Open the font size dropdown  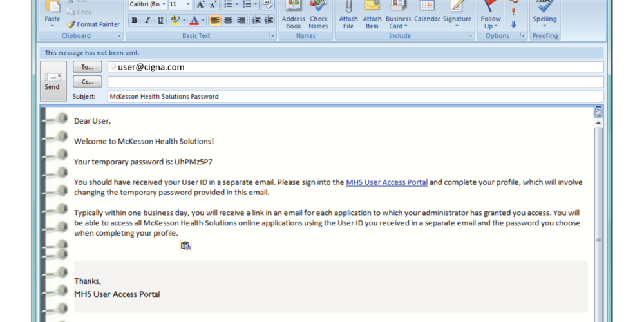(x=188, y=5)
